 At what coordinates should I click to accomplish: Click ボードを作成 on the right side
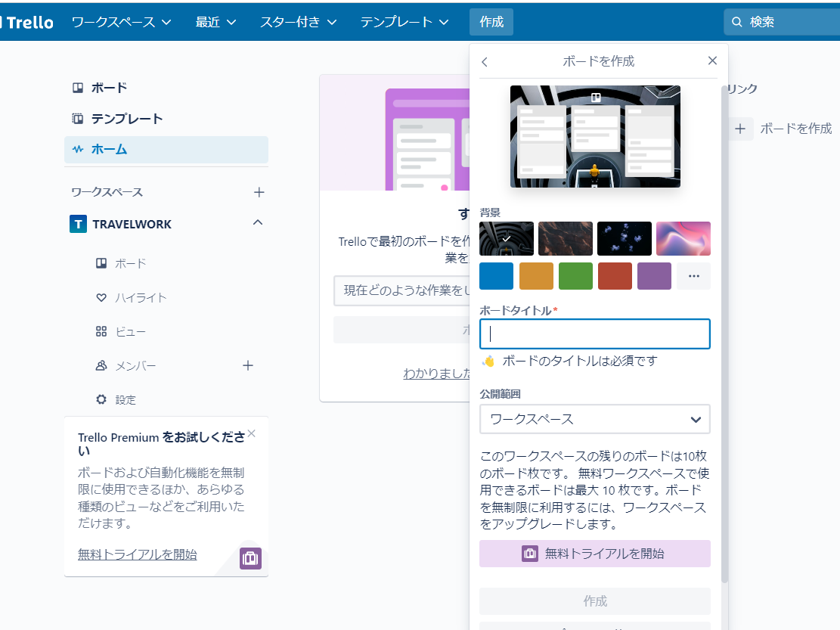[x=795, y=129]
